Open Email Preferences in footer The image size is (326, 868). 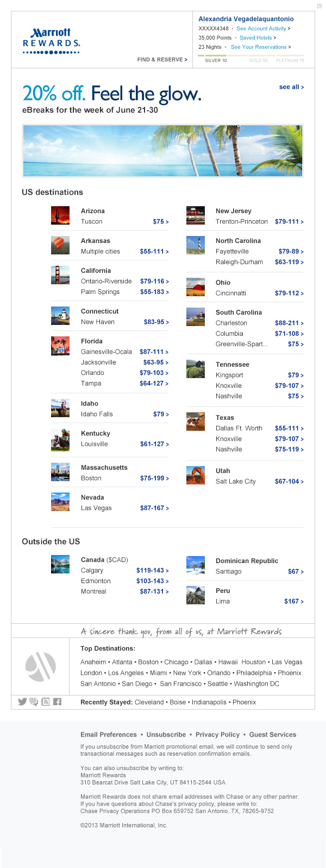tap(109, 735)
